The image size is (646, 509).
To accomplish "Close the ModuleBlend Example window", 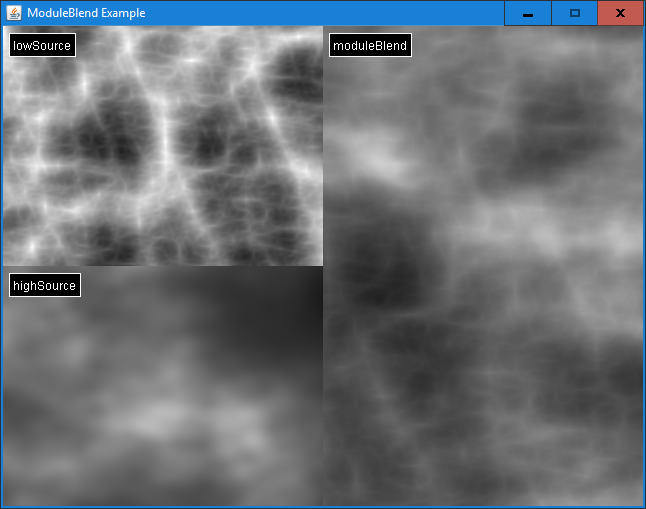I will 620,13.
